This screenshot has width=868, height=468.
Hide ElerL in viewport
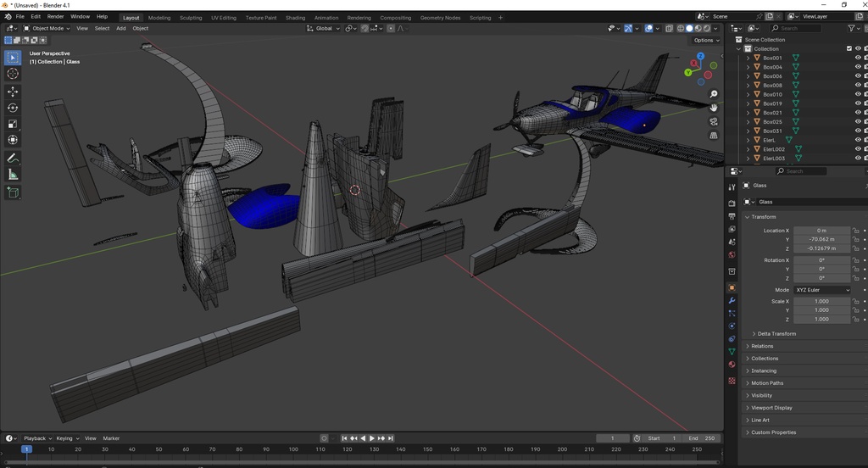tap(858, 140)
